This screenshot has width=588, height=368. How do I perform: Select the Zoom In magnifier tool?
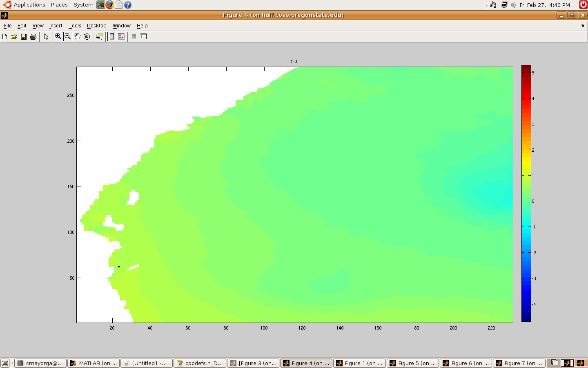(58, 36)
